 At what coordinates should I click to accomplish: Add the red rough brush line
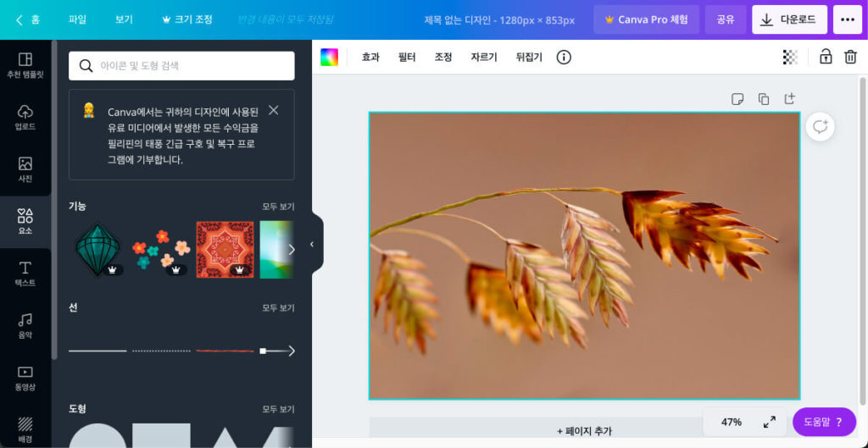coord(225,351)
